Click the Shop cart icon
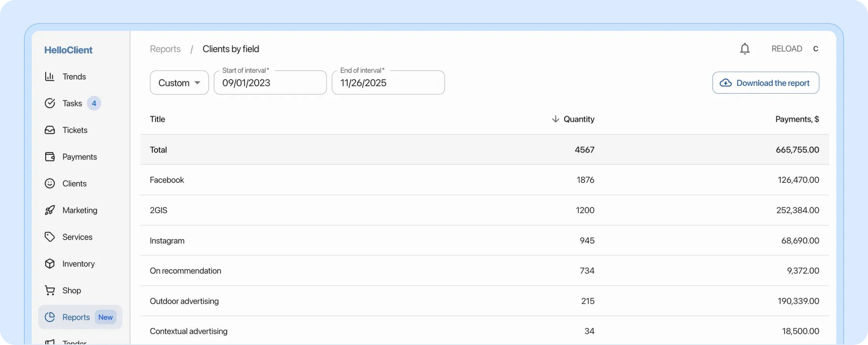The height and width of the screenshot is (345, 868). (x=49, y=290)
